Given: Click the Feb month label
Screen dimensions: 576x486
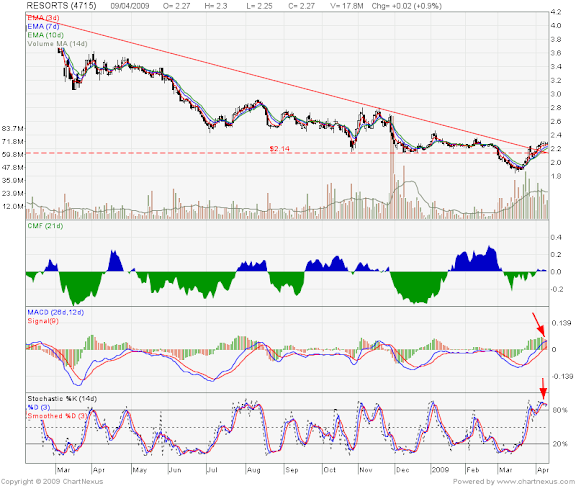Looking at the screenshot, I should pyautogui.click(x=473, y=470).
